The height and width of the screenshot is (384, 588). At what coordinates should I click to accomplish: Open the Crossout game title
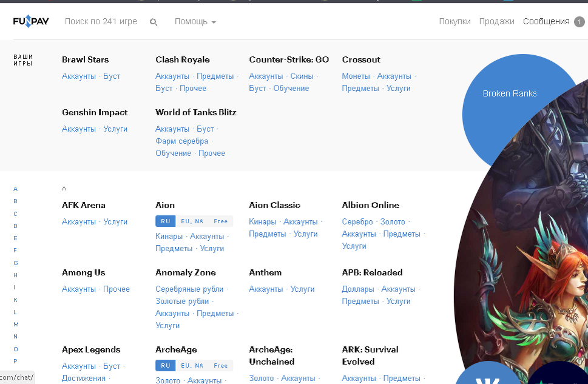coord(361,59)
